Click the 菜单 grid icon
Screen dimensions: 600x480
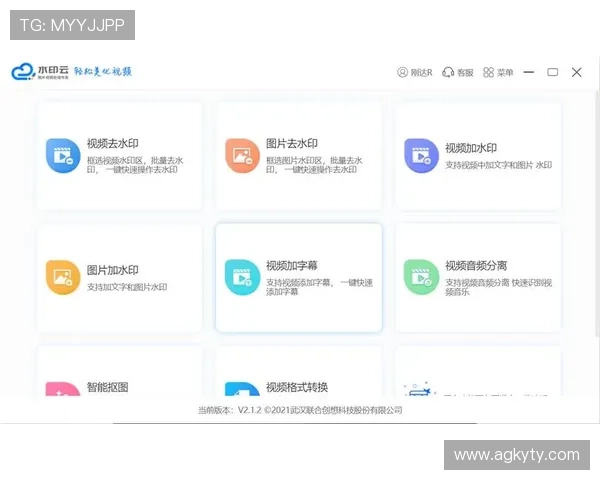click(488, 72)
